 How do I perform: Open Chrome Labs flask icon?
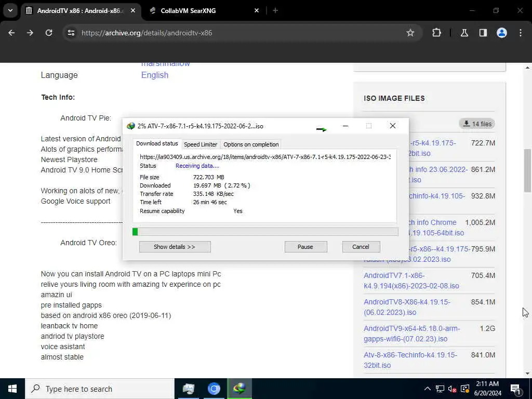tap(464, 33)
